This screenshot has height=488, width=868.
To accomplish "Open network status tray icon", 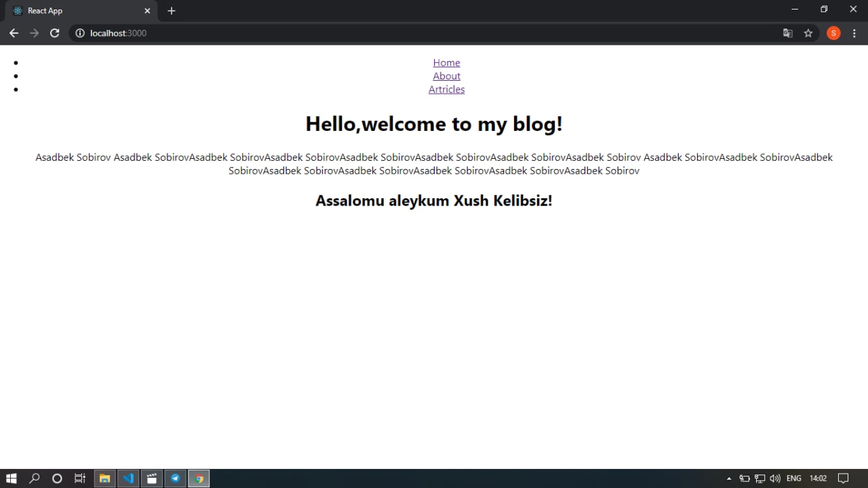I will 760,478.
